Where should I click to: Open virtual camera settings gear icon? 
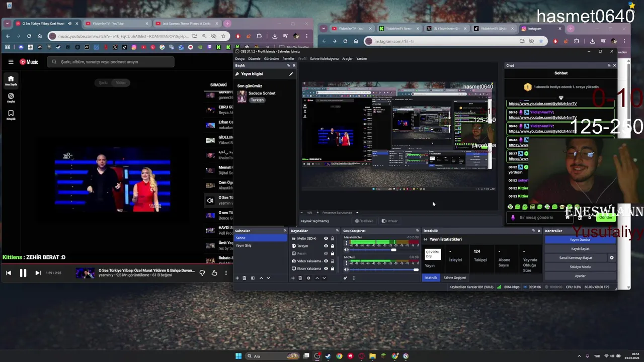(x=612, y=258)
